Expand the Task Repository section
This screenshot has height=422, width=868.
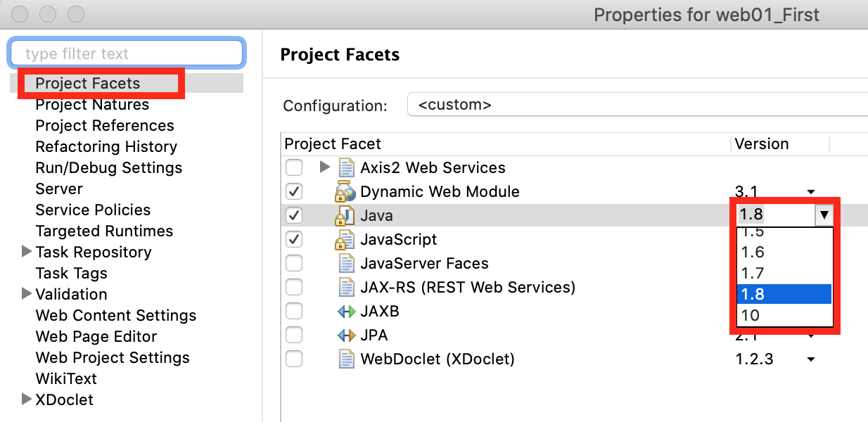(x=27, y=251)
